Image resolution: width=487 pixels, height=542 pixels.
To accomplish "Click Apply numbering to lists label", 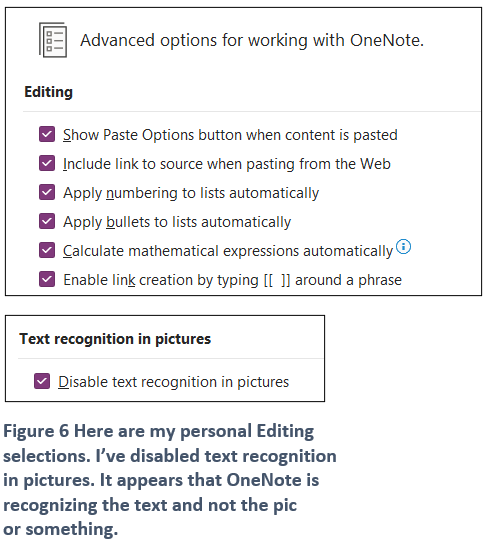I will [x=191, y=193].
